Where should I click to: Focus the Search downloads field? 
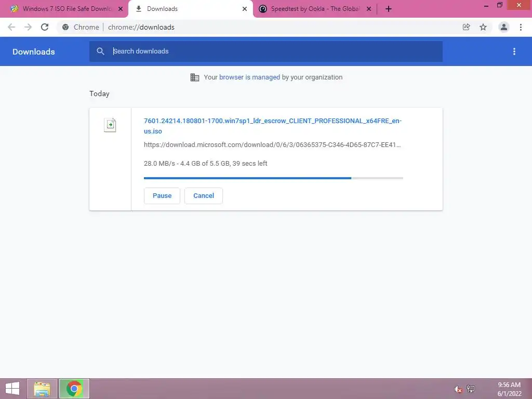(x=266, y=51)
